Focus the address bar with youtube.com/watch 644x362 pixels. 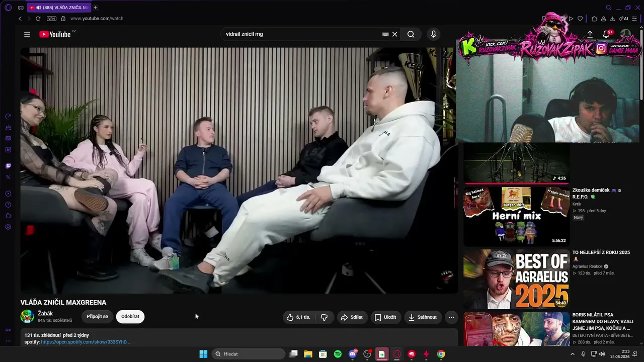tap(97, 19)
